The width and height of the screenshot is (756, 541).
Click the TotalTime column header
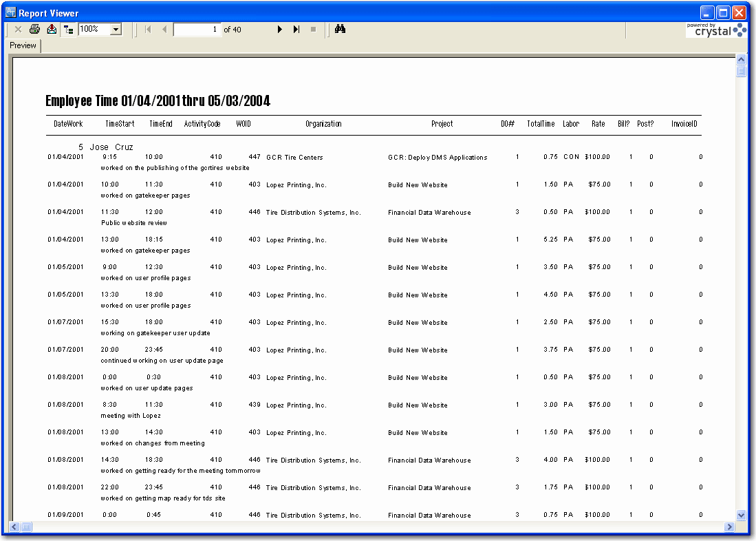[541, 124]
